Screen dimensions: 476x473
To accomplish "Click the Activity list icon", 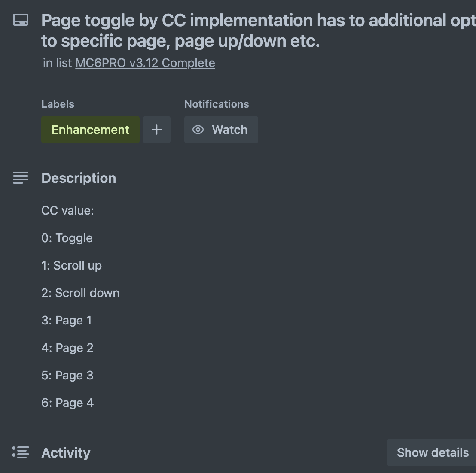I will [x=21, y=452].
